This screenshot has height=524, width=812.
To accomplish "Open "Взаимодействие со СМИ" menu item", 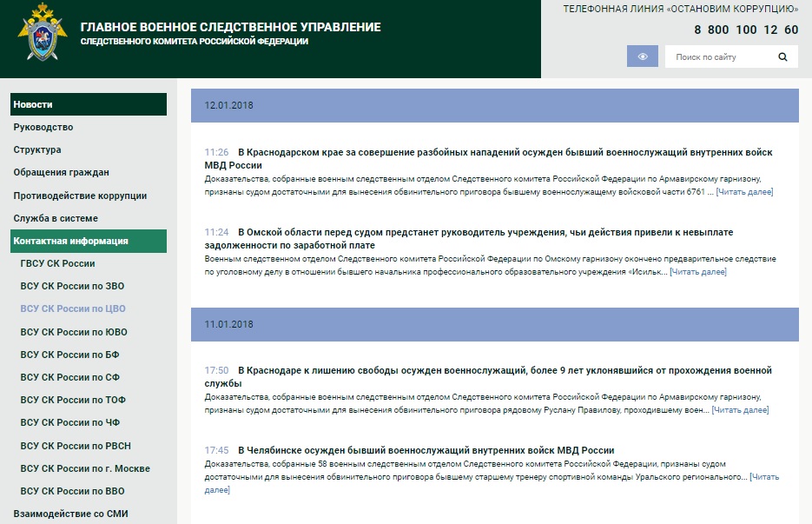I will pyautogui.click(x=71, y=514).
